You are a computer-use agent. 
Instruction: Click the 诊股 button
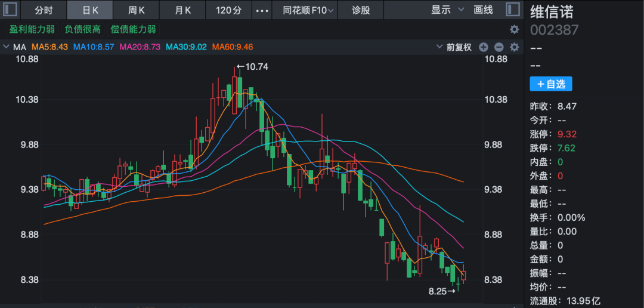pos(361,10)
